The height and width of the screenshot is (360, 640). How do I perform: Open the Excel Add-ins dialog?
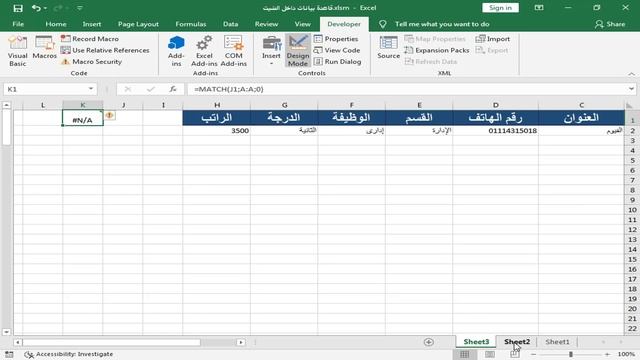pyautogui.click(x=204, y=51)
